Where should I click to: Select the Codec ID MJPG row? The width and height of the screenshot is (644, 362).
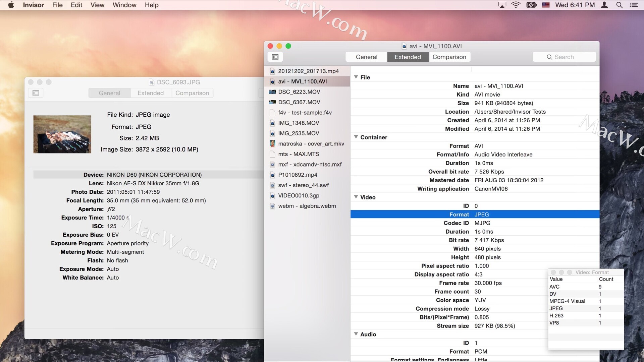point(475,223)
